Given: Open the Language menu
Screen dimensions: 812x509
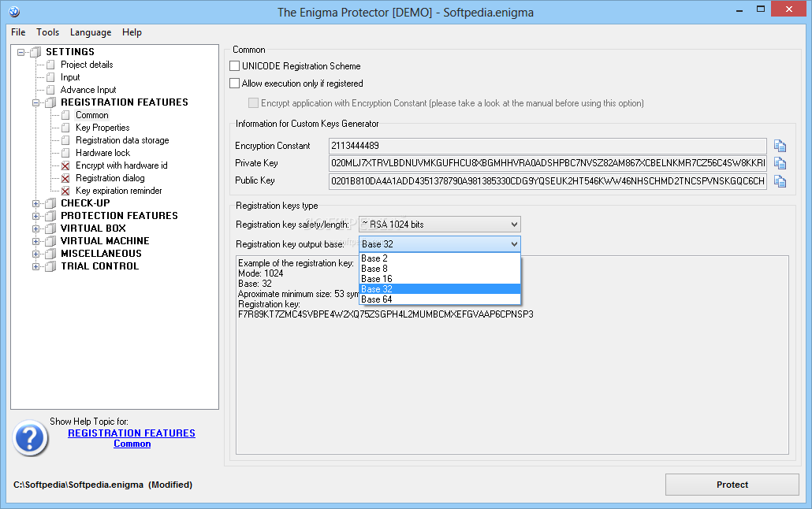Looking at the screenshot, I should click(x=91, y=32).
